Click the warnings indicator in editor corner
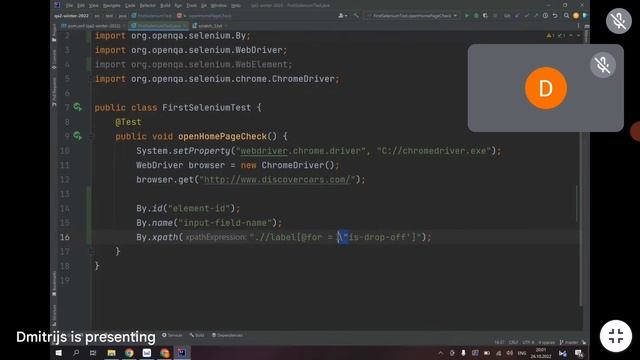Image resolution: width=640 pixels, height=360 pixels. (x=550, y=36)
